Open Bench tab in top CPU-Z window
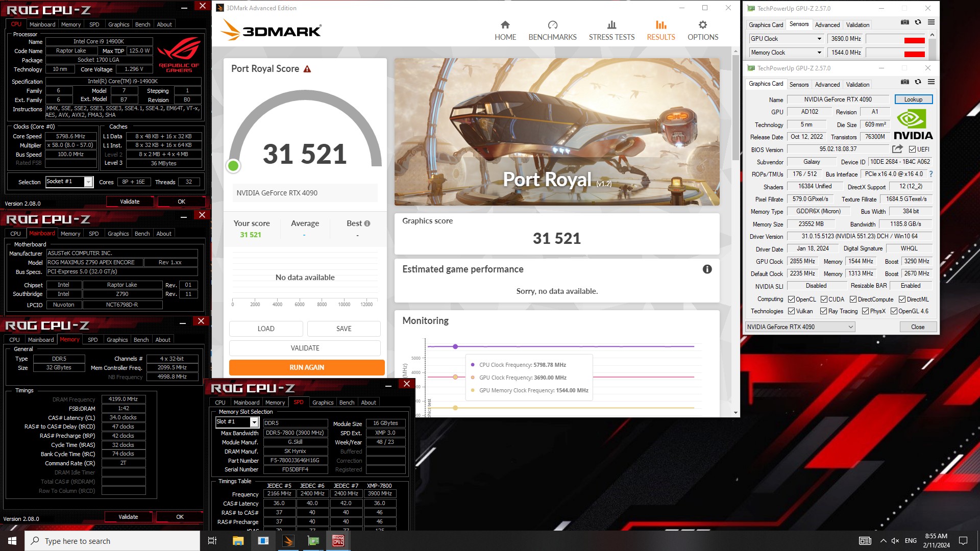The image size is (980, 551). pos(142,24)
